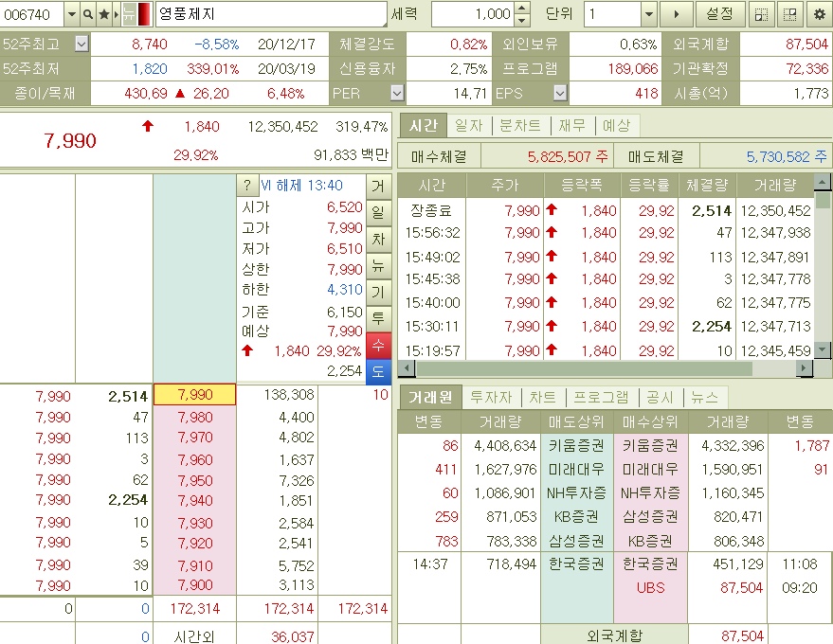Click the small arrow next to star icon
This screenshot has width=833, height=644.
(116, 14)
